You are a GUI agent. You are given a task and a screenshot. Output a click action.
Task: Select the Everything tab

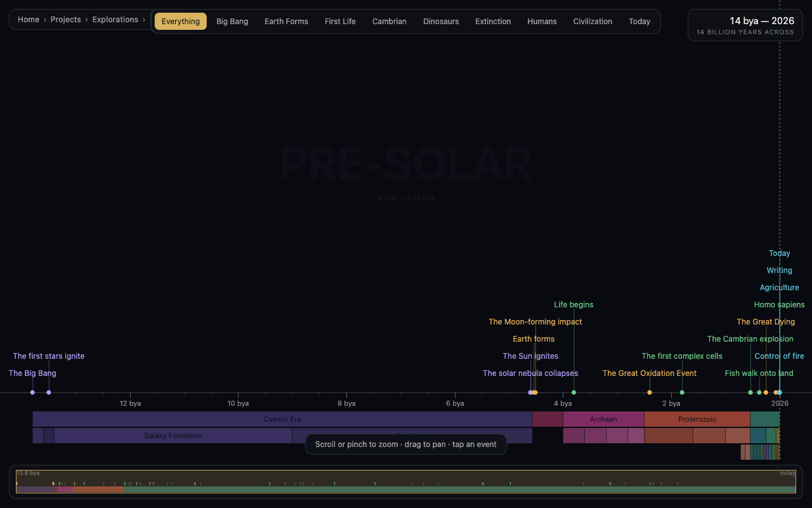[181, 21]
